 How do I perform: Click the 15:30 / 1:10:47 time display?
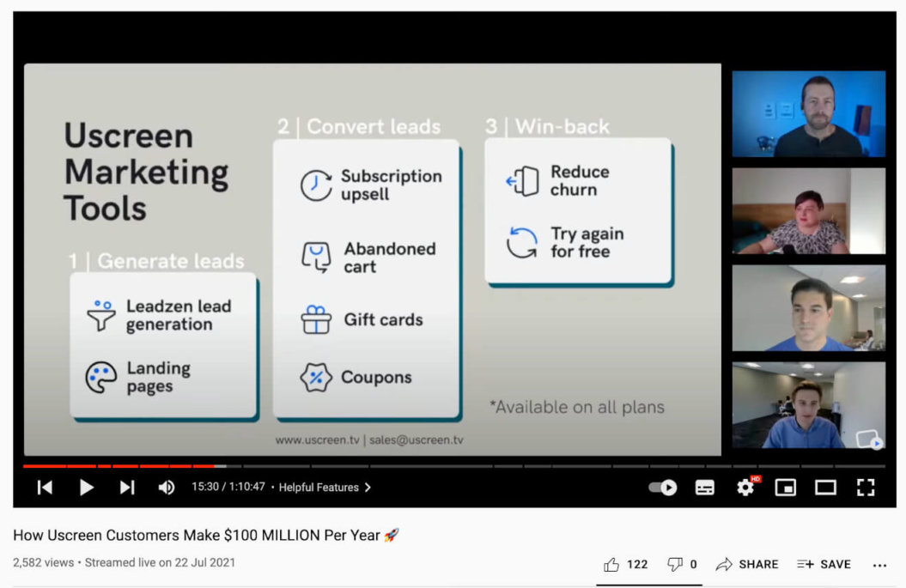tap(228, 488)
